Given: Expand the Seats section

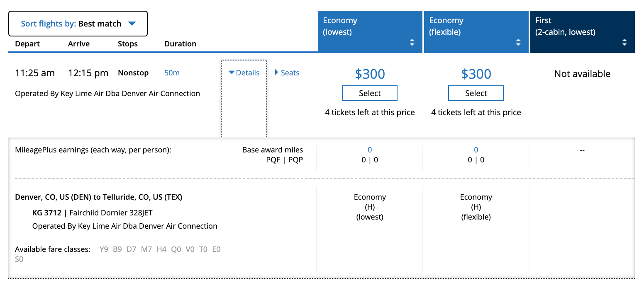Looking at the screenshot, I should point(287,73).
